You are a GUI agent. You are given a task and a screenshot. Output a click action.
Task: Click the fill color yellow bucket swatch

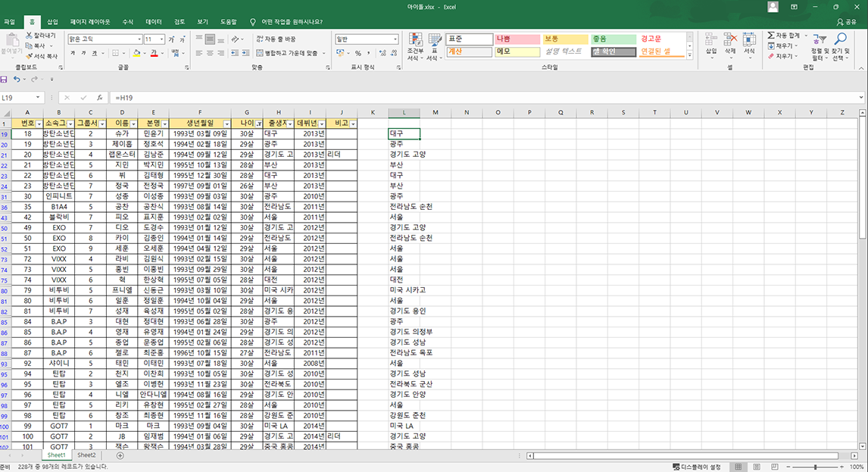pos(137,53)
